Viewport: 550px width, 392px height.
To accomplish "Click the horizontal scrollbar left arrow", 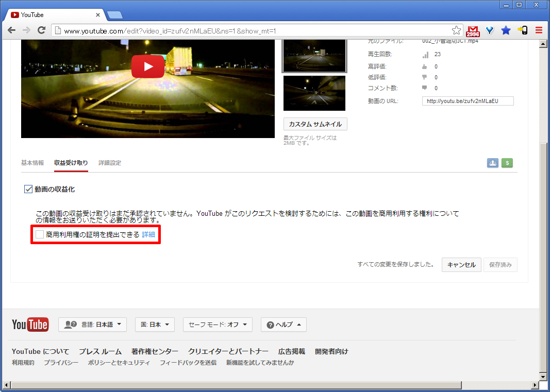I will click(x=6, y=385).
